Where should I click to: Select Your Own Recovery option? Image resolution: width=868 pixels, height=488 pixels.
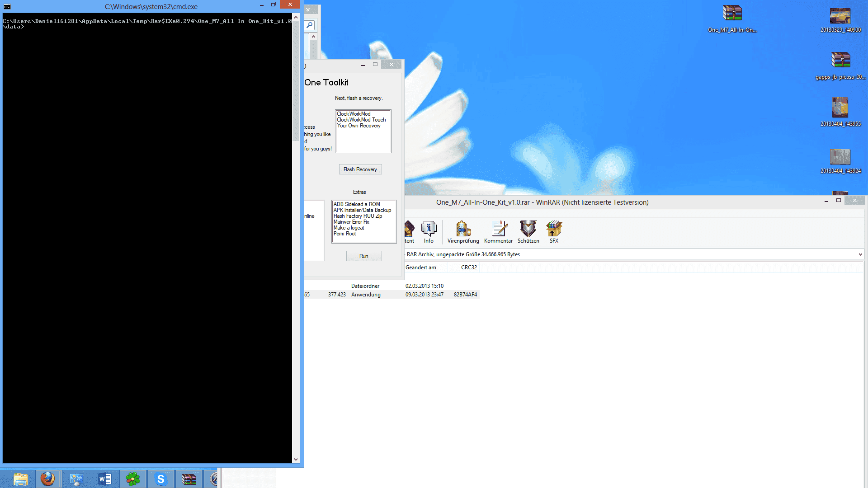point(359,126)
